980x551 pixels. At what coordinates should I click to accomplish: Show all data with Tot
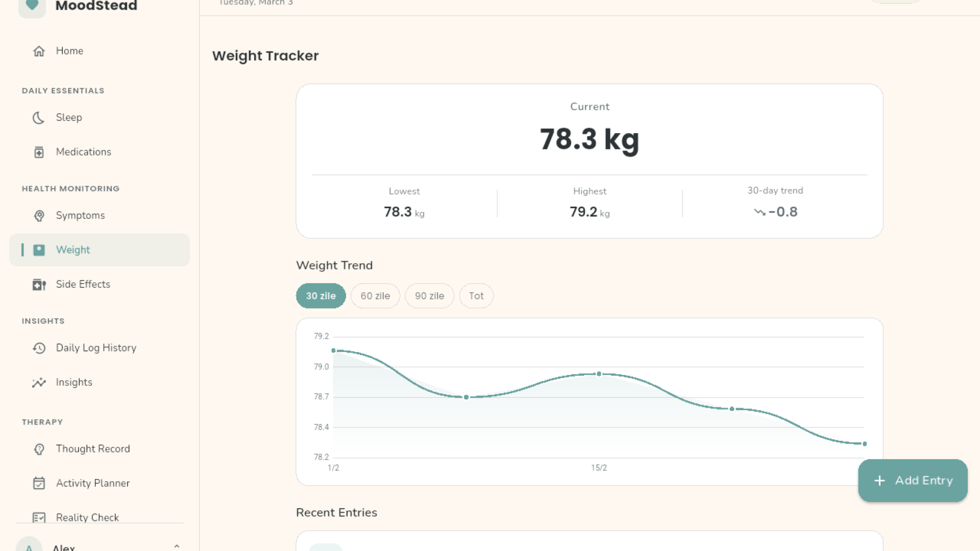click(x=476, y=296)
